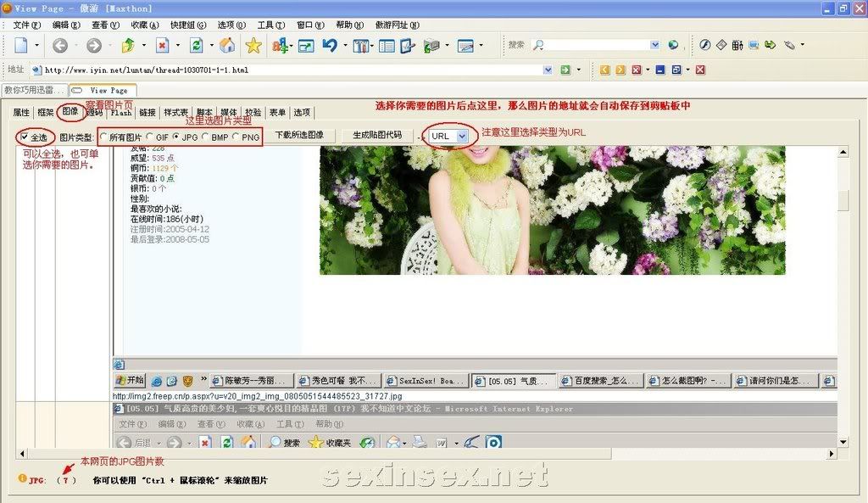Click the green Up-level arrow icon
868x503 pixels.
[129, 46]
